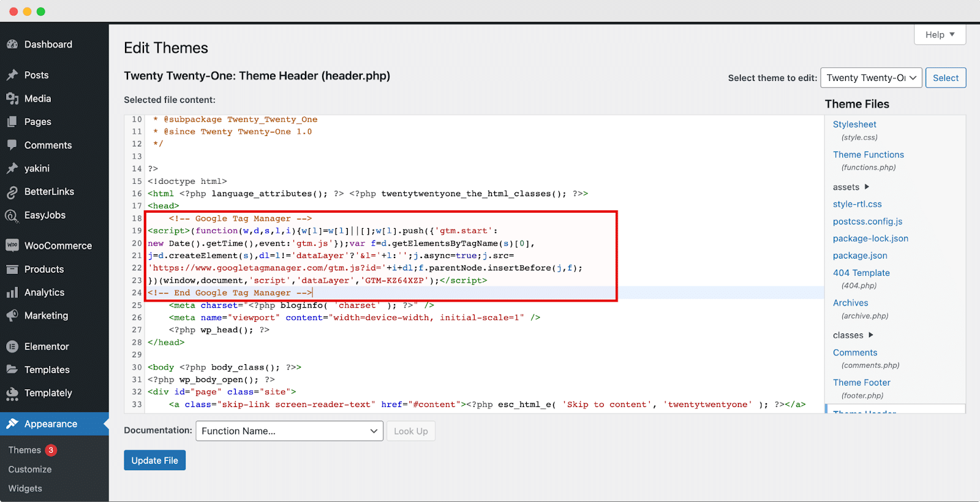Open the Theme Footer file
980x502 pixels.
(x=861, y=382)
